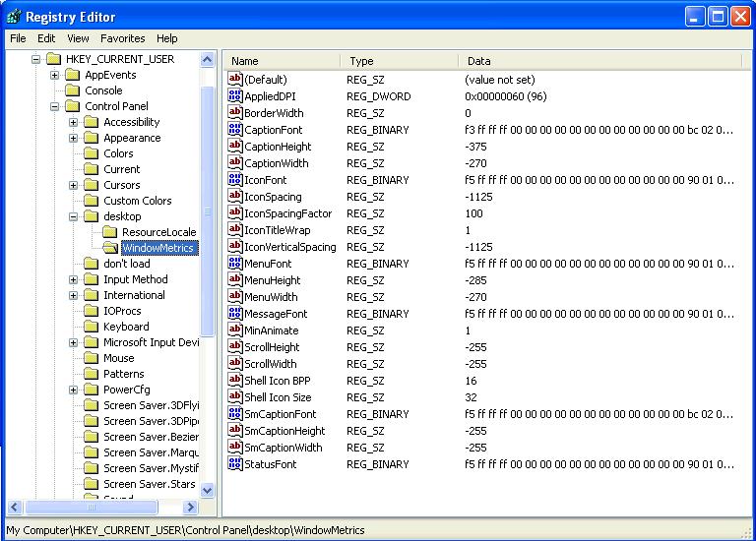This screenshot has height=541, width=756.
Task: Click the ScrollWidth string value icon
Action: click(x=235, y=363)
